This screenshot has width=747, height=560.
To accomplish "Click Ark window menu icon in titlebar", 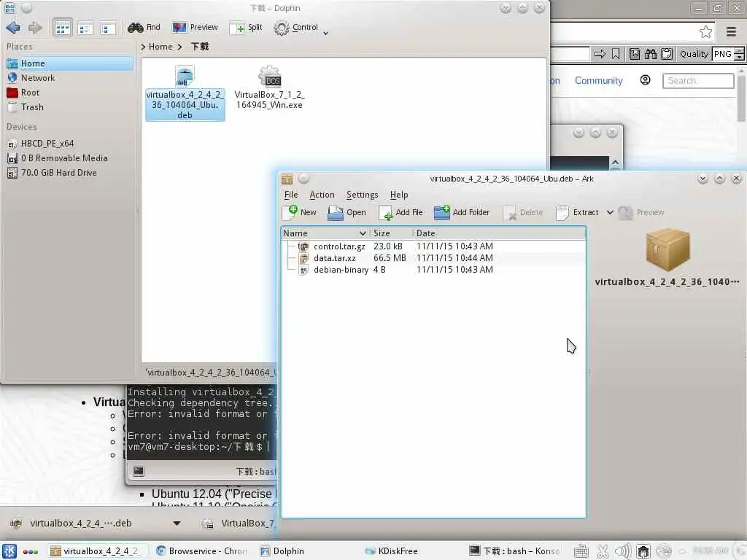I will [x=287, y=179].
